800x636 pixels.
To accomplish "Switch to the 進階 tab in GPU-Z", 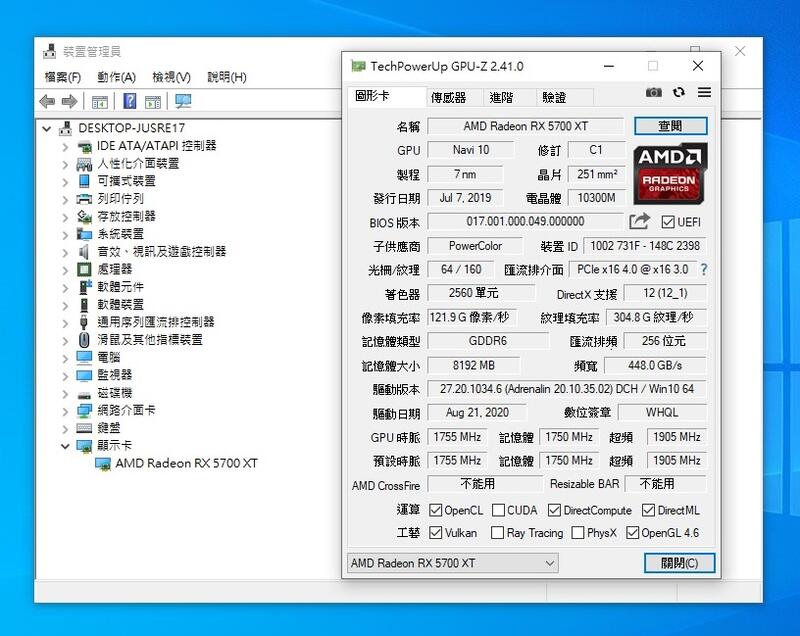I will [508, 97].
